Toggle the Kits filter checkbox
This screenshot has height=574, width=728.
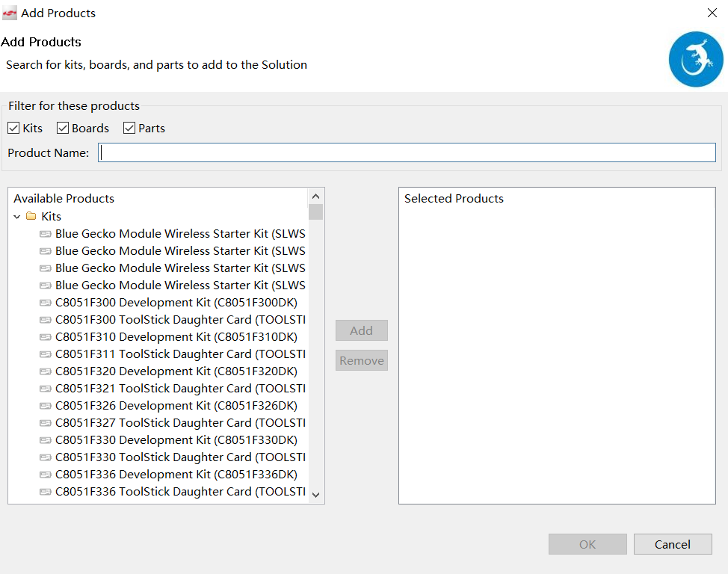pyautogui.click(x=13, y=128)
